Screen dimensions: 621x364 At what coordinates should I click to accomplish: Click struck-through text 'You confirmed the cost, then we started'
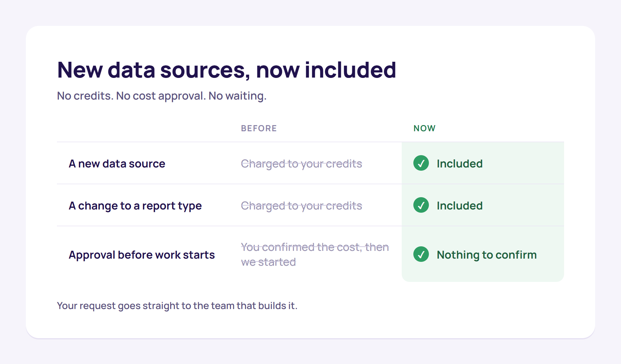coord(315,254)
